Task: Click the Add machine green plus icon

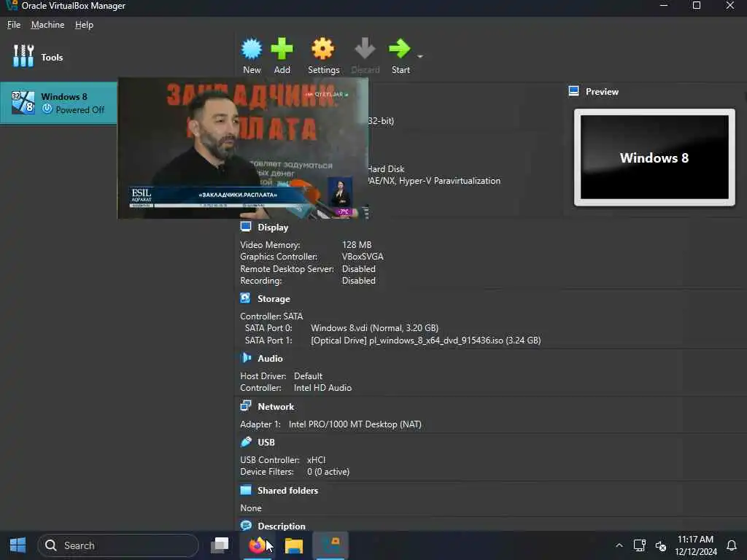Action: click(282, 49)
